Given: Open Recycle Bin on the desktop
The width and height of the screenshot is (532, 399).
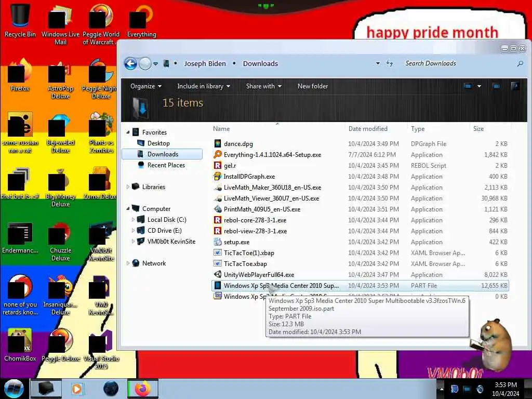Looking at the screenshot, I should [20, 21].
